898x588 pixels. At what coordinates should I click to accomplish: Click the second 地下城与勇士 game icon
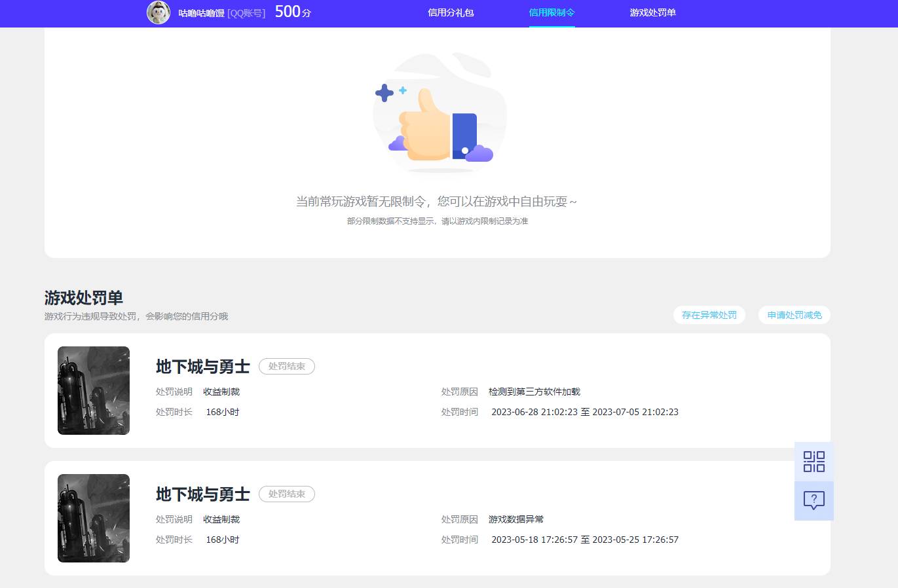[93, 518]
